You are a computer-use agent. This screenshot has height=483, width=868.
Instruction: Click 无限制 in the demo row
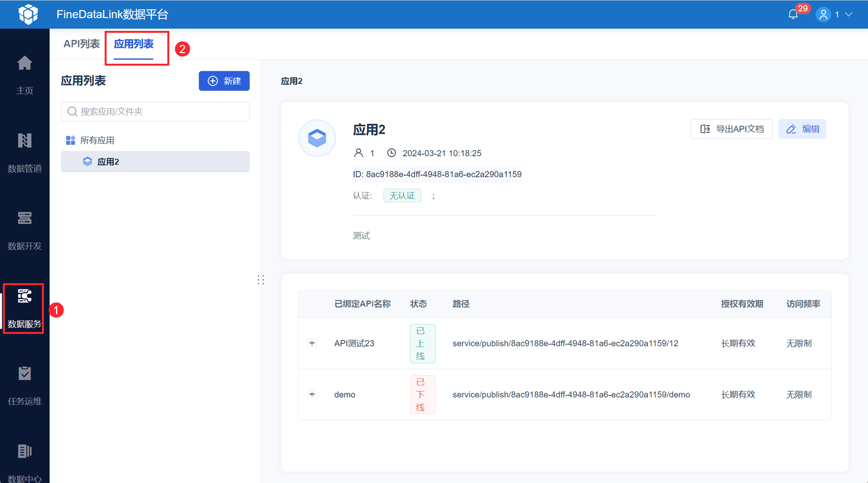[799, 395]
